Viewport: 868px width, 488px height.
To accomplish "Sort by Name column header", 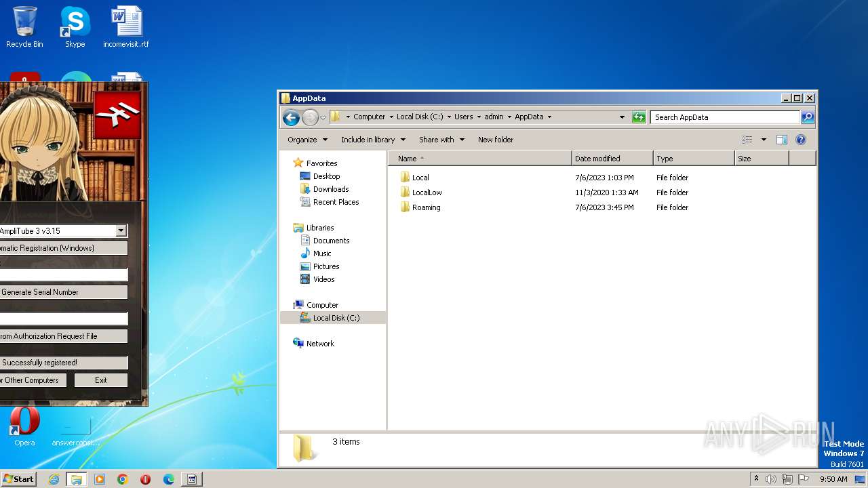I will [x=480, y=159].
